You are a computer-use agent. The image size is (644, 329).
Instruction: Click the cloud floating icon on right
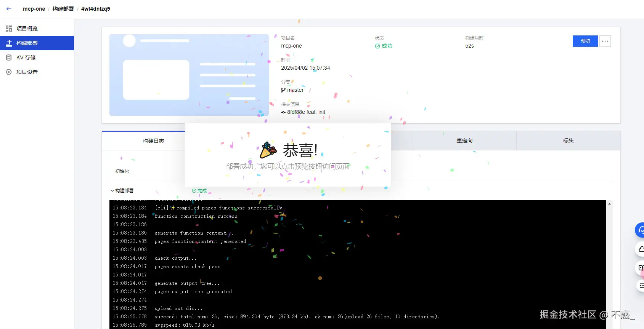coord(640,249)
